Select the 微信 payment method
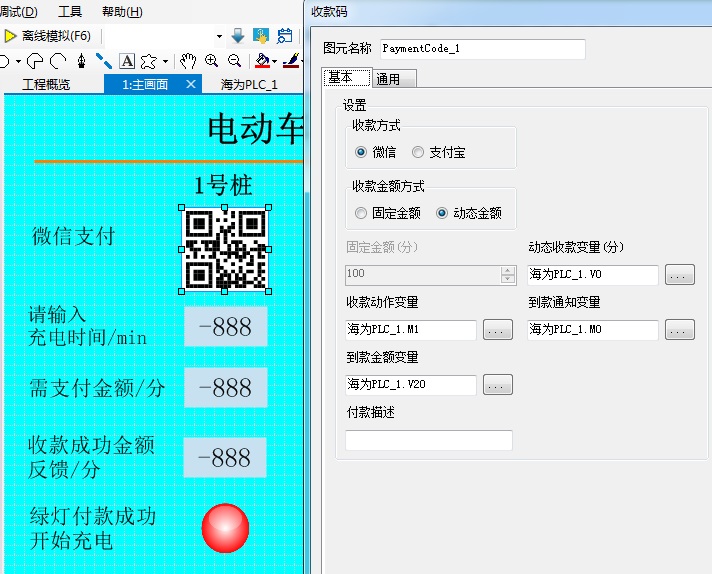Viewport: 712px width, 574px height. (x=361, y=152)
